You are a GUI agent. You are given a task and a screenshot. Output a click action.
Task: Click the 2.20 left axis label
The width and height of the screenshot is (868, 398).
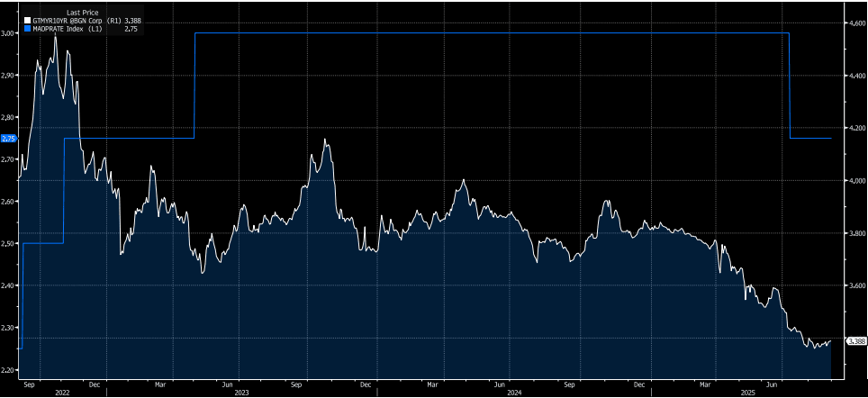[x=9, y=370]
